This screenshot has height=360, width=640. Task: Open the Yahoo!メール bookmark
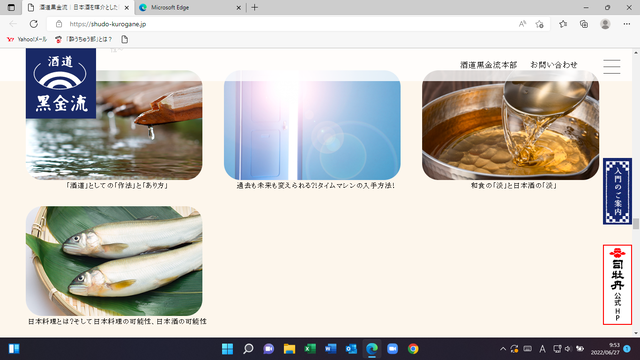27,39
